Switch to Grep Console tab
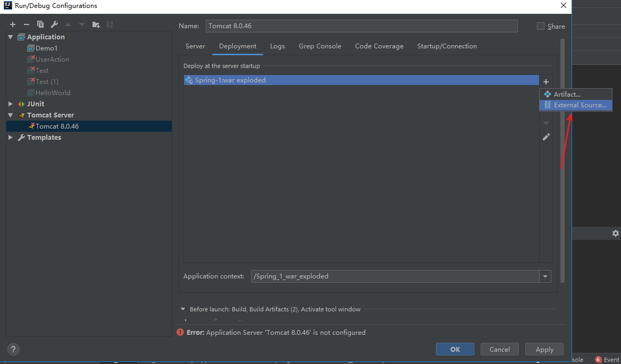 [x=320, y=46]
